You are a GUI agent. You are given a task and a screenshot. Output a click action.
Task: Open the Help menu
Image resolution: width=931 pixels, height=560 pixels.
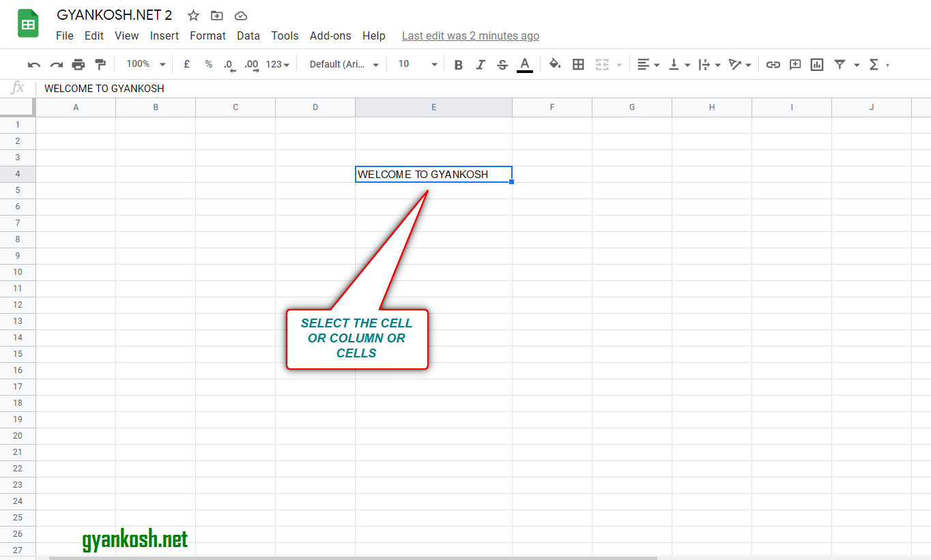click(374, 35)
